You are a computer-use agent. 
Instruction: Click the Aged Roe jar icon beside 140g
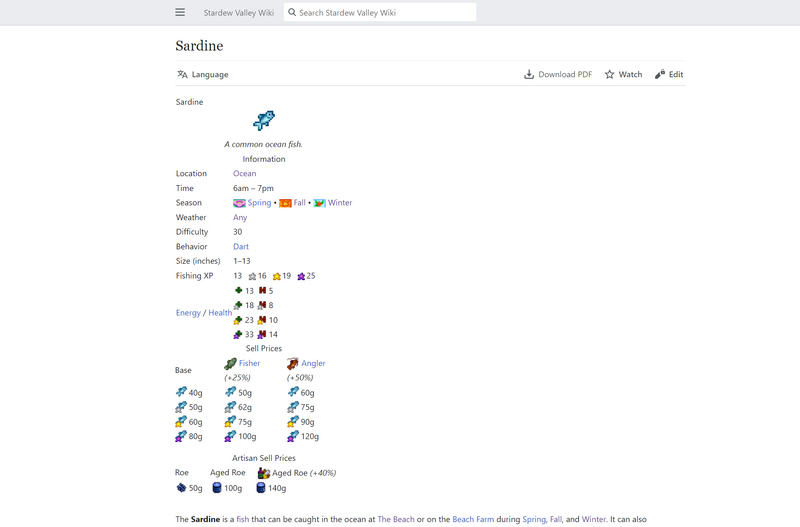261,488
